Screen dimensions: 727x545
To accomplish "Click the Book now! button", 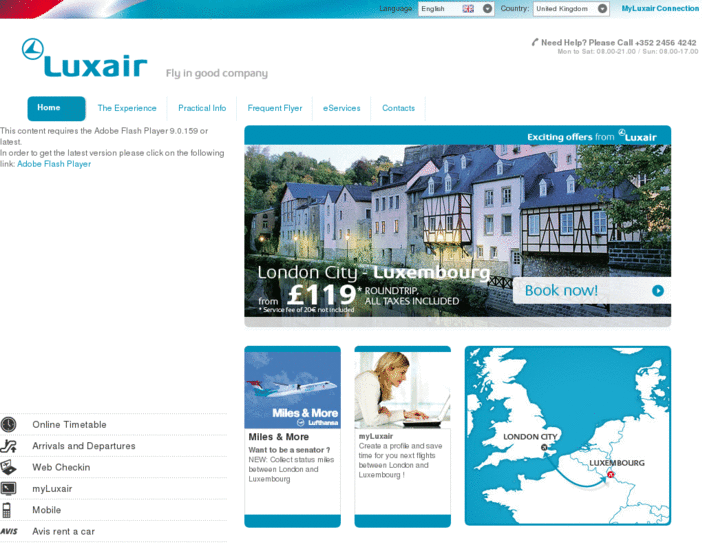I will coord(592,290).
